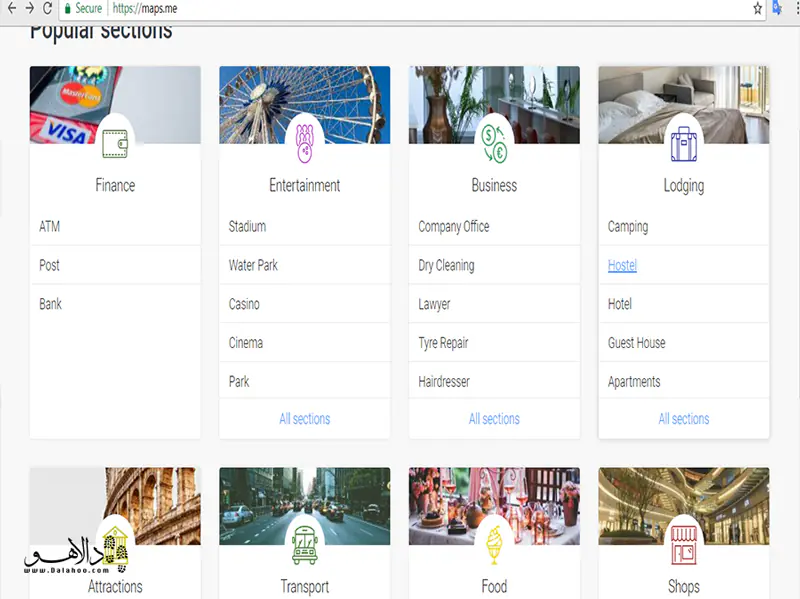The width and height of the screenshot is (800, 599).
Task: Open the Transport city traffic image
Action: [x=305, y=506]
